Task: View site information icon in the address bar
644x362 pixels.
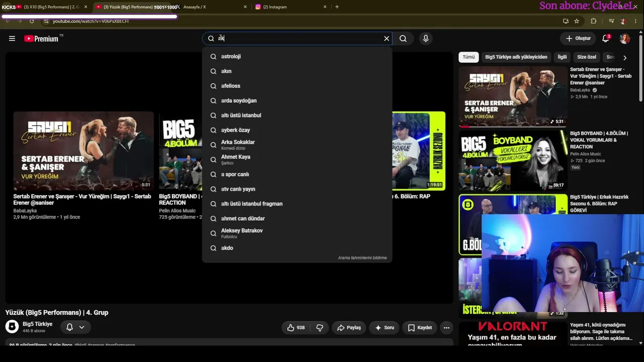Action: click(46, 21)
